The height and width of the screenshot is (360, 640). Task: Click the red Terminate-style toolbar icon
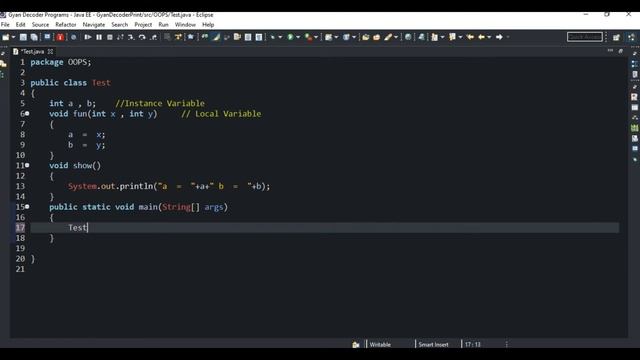click(60, 37)
